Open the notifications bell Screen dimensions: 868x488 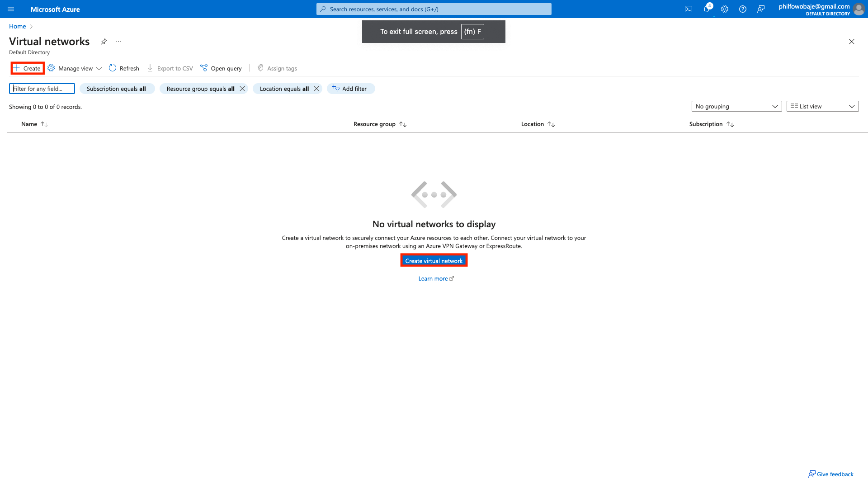[x=707, y=9]
